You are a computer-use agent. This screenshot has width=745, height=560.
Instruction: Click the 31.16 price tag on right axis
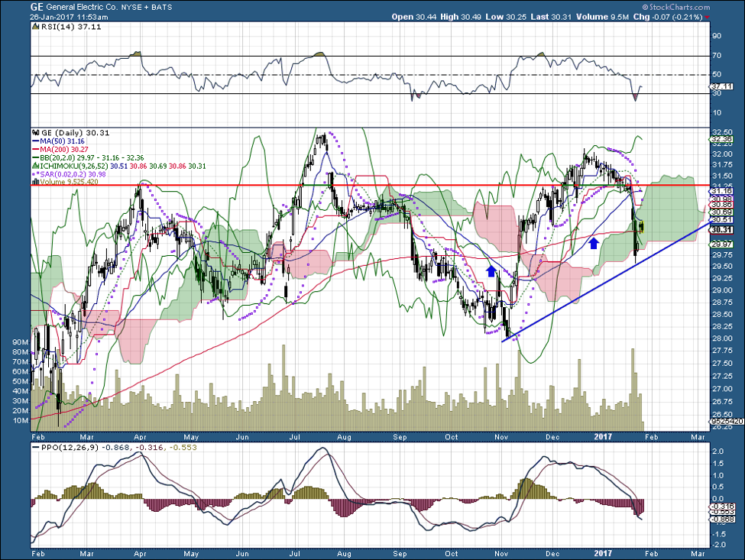722,191
